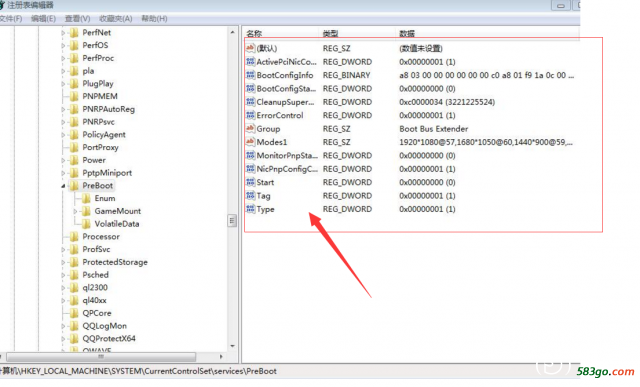
Task: Expand the Power tree node
Action: [x=63, y=160]
